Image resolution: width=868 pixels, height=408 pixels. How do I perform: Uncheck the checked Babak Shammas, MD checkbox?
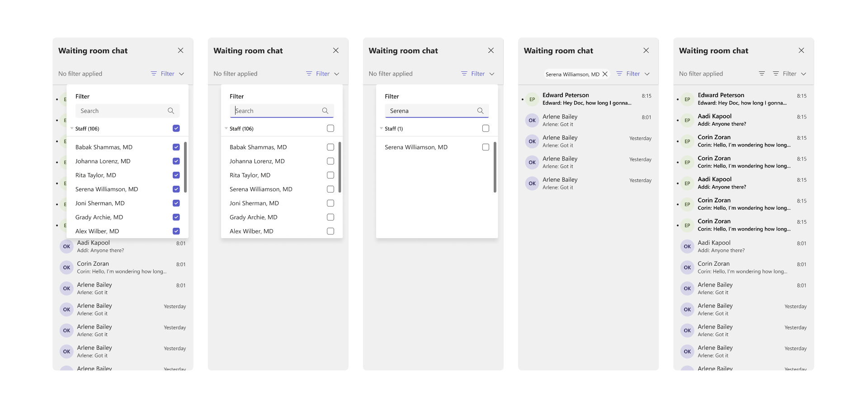(176, 147)
